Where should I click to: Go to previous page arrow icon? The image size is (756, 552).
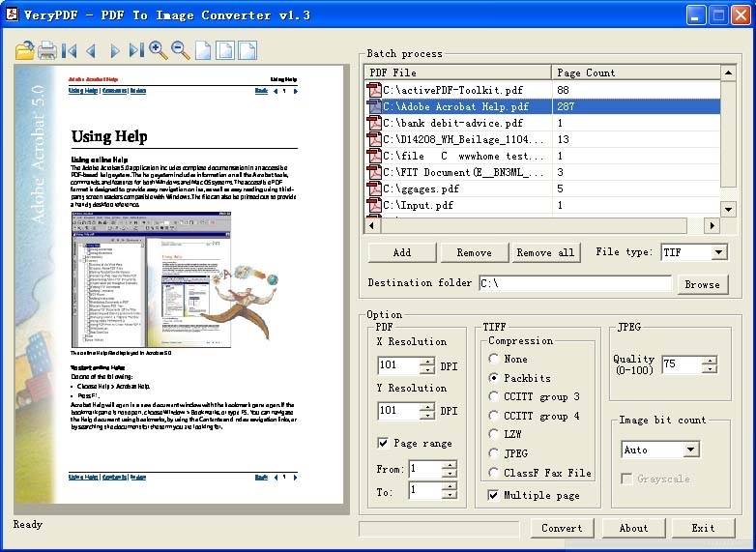[x=91, y=50]
